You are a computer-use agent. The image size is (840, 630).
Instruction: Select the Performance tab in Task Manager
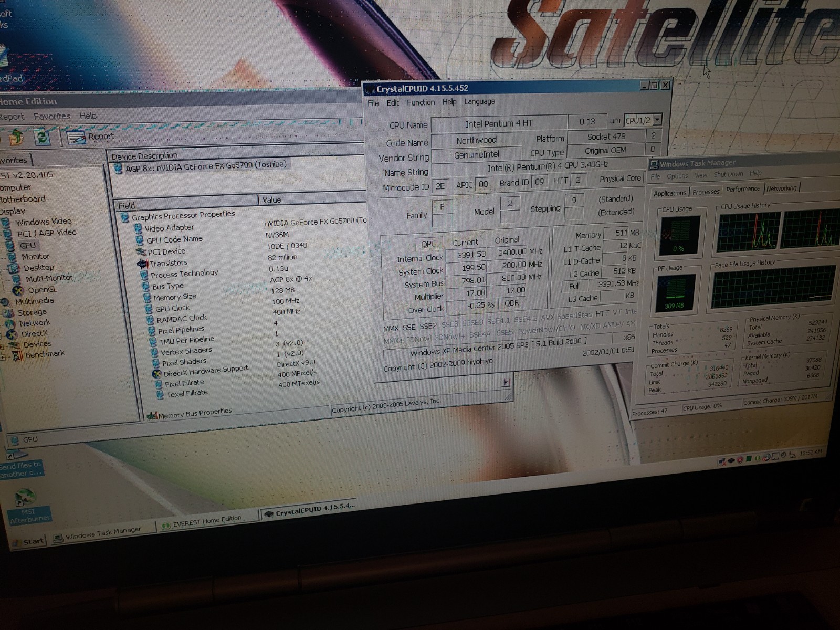[x=743, y=189]
